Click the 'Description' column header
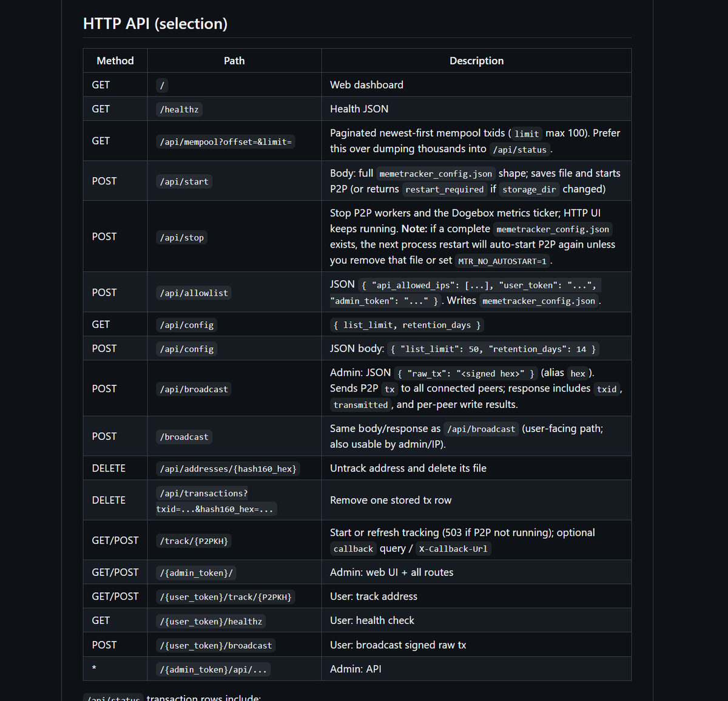This screenshot has height=701, width=728. tap(476, 61)
